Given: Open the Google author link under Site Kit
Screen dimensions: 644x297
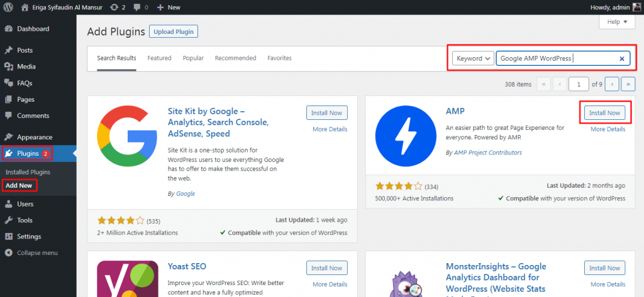Looking at the screenshot, I should (186, 193).
